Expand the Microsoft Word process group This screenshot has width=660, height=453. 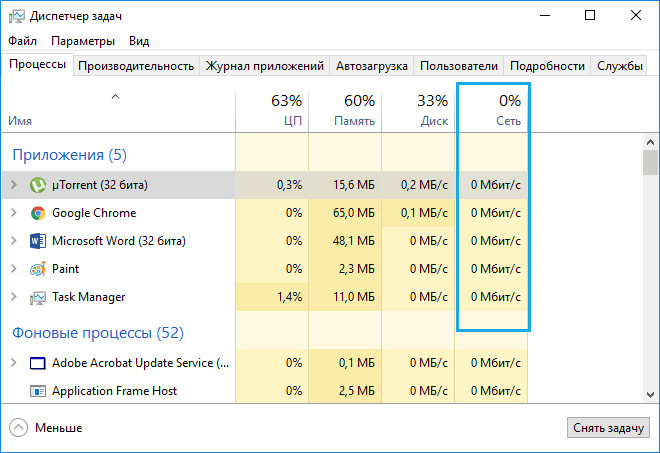click(x=13, y=241)
